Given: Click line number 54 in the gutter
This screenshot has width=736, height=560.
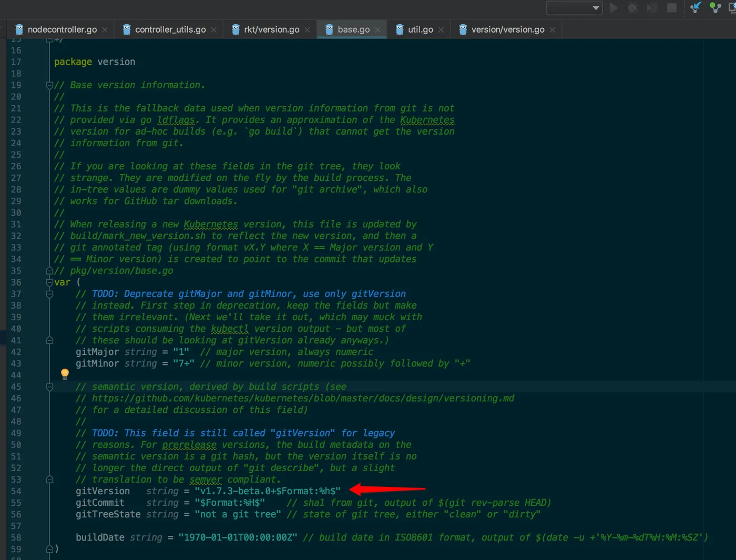Looking at the screenshot, I should 16,491.
